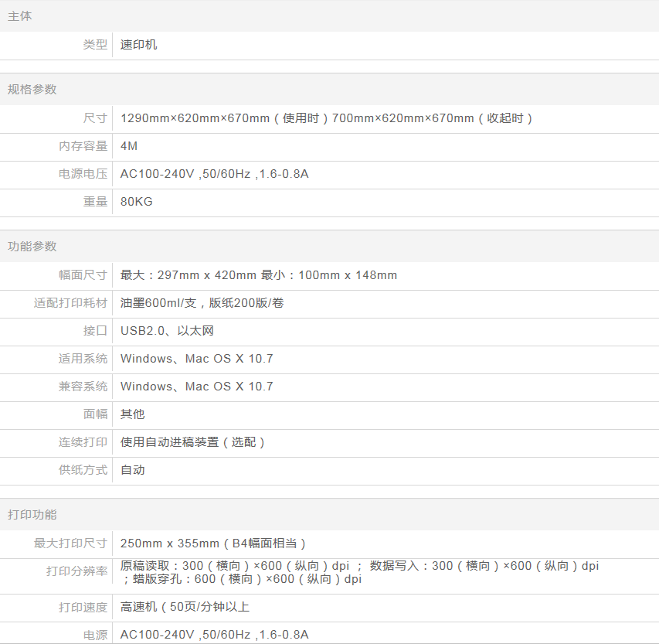Select the 自动 value for 供纸方式
This screenshot has height=644, width=659.
133,470
